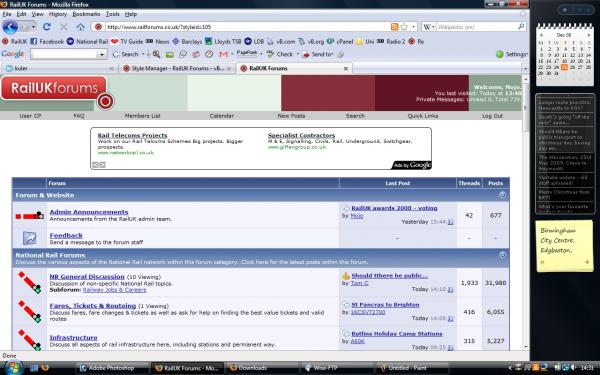600x375 pixels.
Task: Bookmark this page with the star icon
Action: coord(404,27)
